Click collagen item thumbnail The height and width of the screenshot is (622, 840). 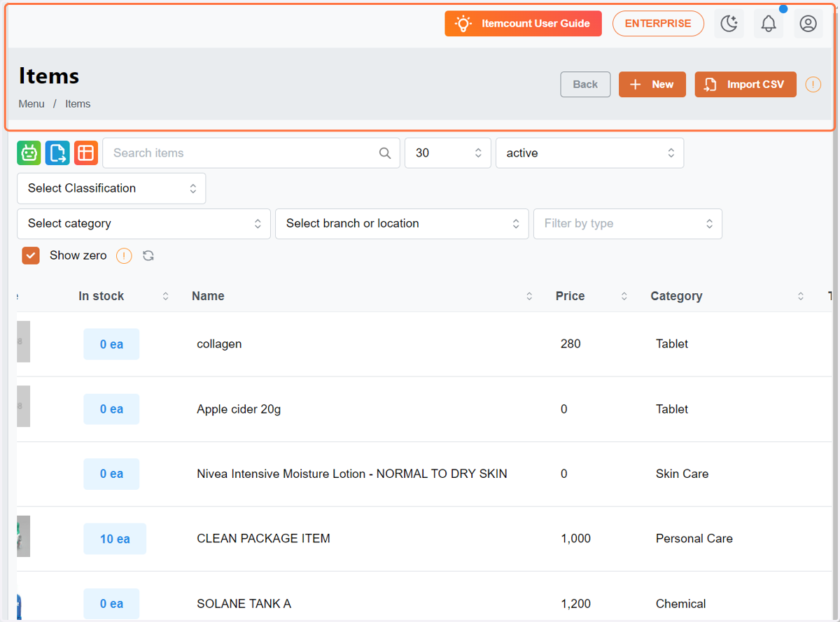23,341
